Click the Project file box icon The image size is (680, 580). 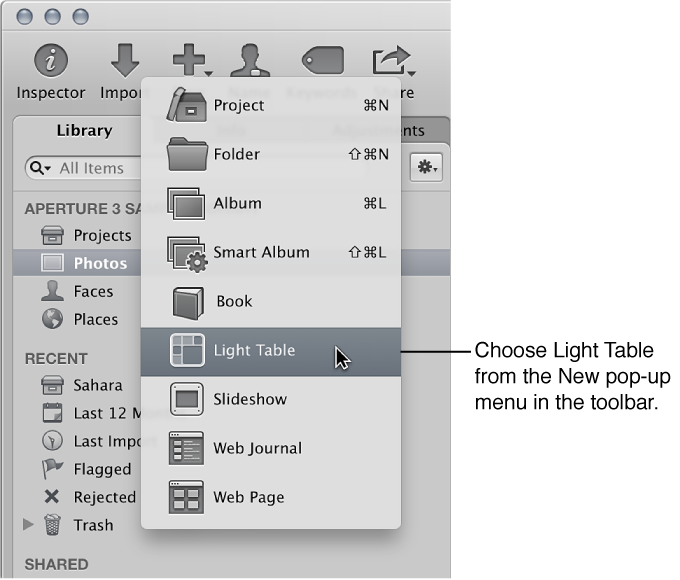pos(186,105)
